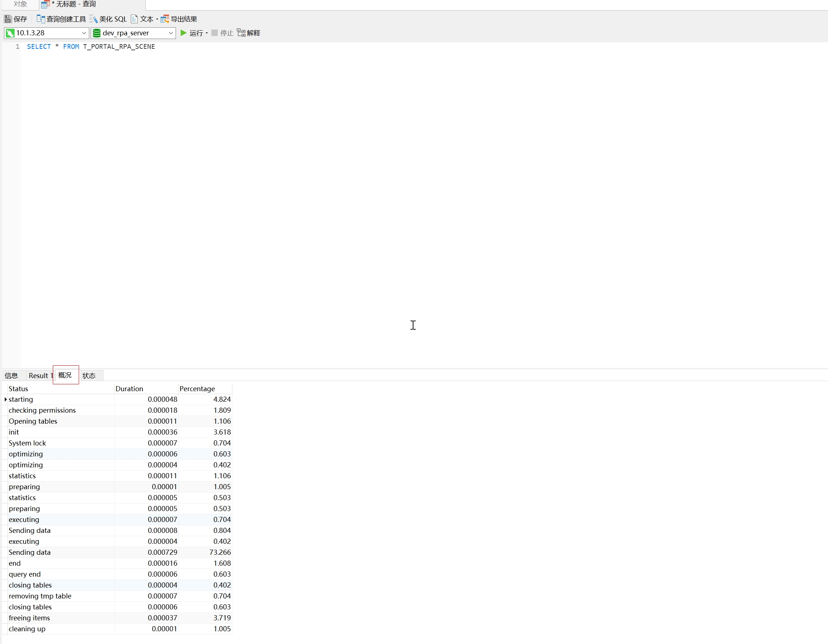
Task: Select the removing tmp table row
Action: point(117,596)
